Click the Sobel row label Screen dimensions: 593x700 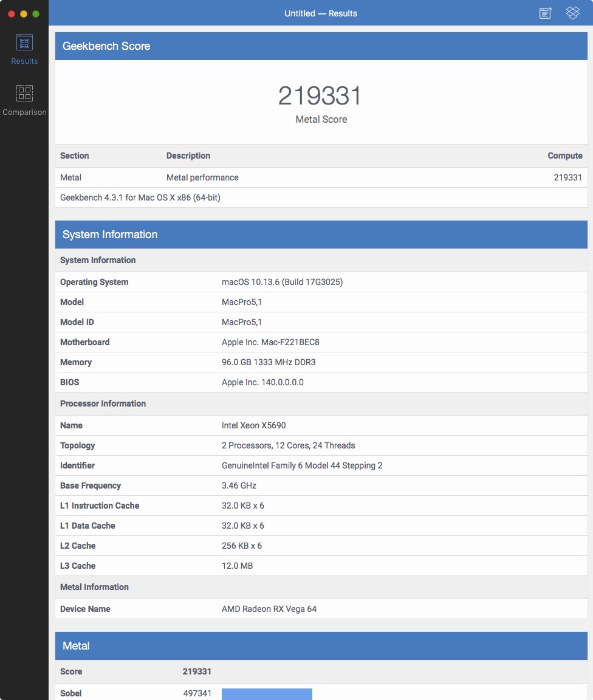click(x=70, y=693)
